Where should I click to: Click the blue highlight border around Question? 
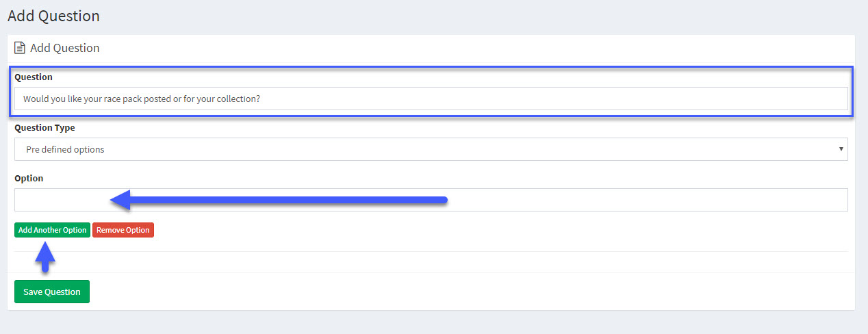tap(431, 67)
